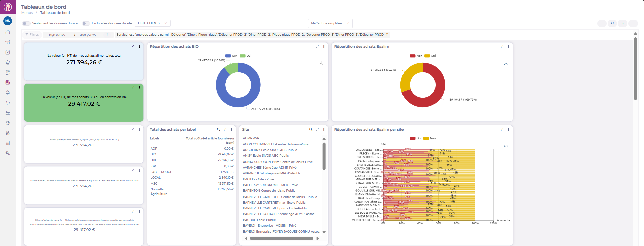This screenshot has height=246, width=644.
Task: Click the plus button to add a widget
Action: (602, 23)
